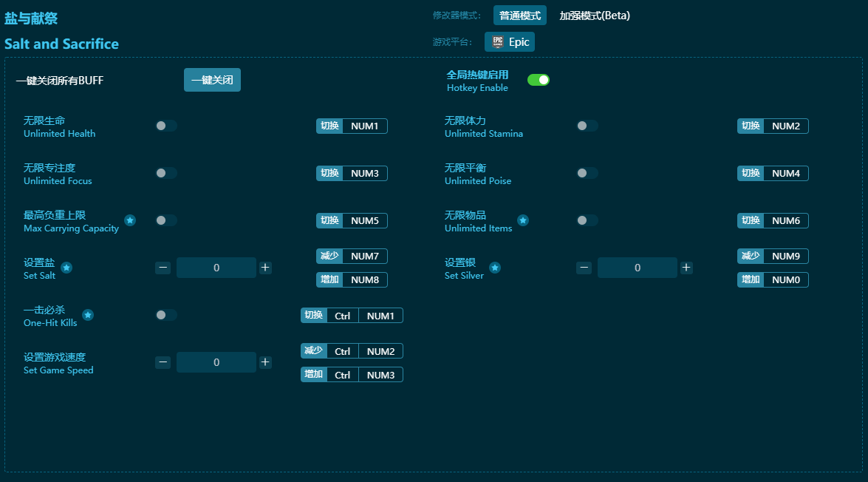Viewport: 868px width, 482px height.
Task: Click the star icon beside One-Hit Kills
Action: click(88, 315)
